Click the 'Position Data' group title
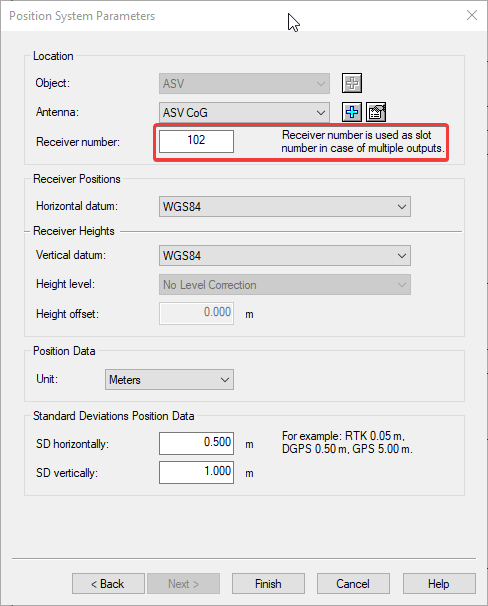 pos(64,351)
